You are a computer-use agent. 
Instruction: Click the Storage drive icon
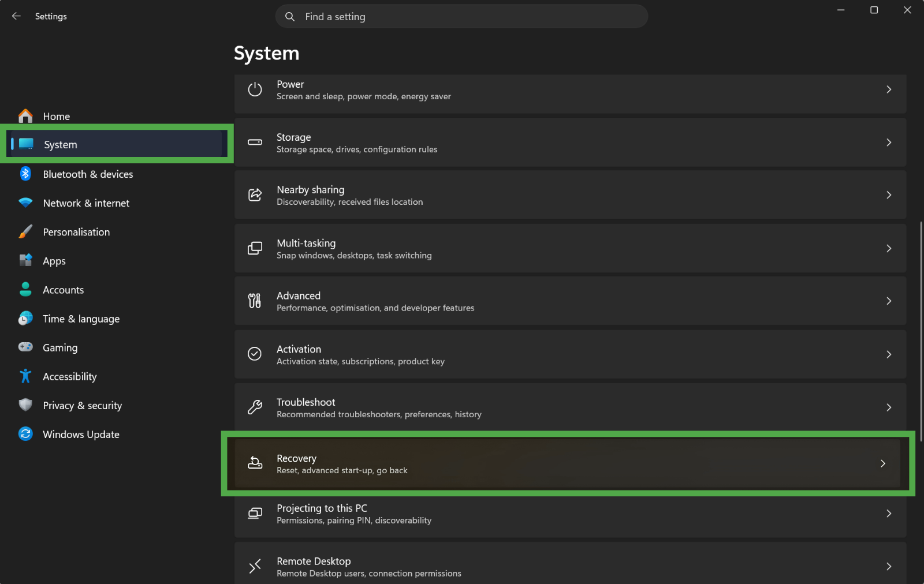(x=255, y=142)
